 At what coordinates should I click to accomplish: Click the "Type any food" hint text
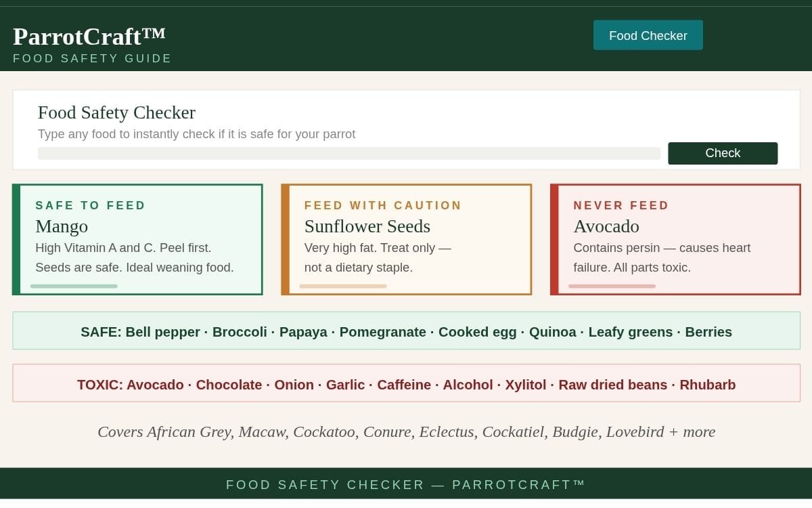tap(196, 134)
